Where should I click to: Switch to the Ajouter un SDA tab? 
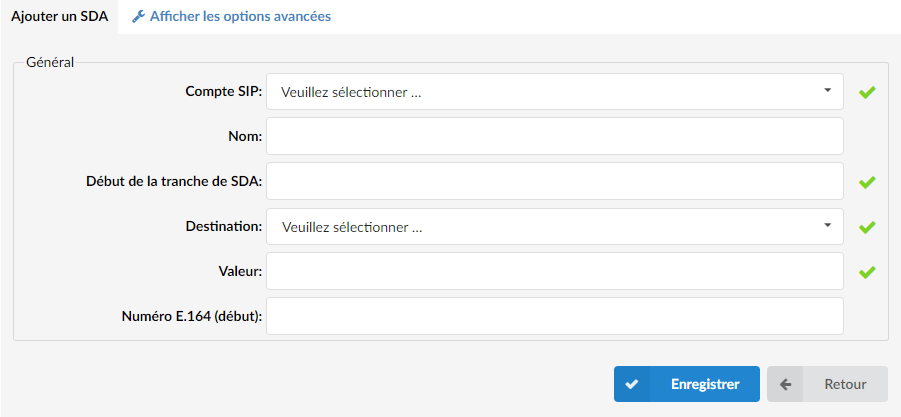click(59, 17)
